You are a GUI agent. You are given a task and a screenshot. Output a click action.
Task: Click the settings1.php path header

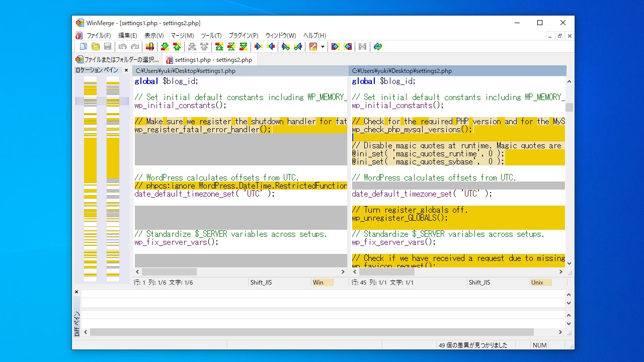(x=240, y=71)
